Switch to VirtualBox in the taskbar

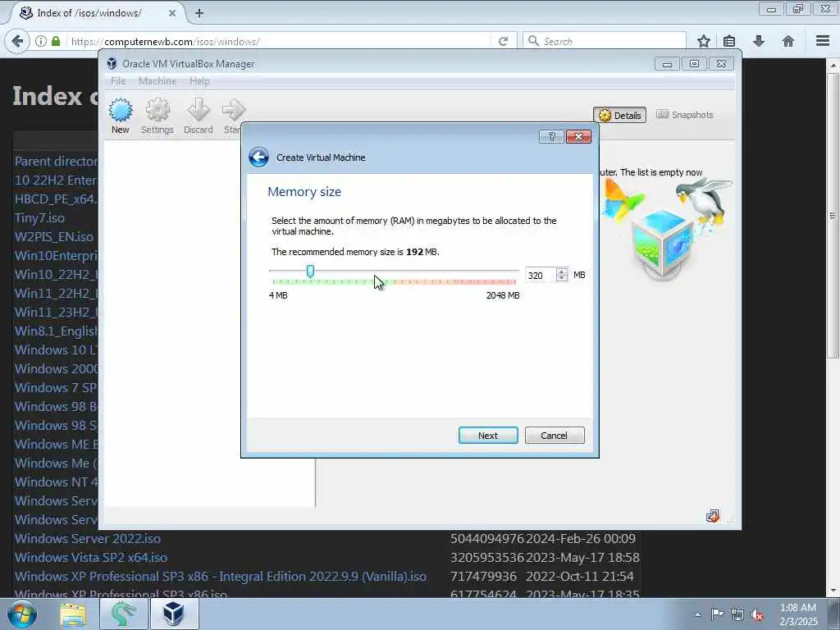pyautogui.click(x=174, y=614)
